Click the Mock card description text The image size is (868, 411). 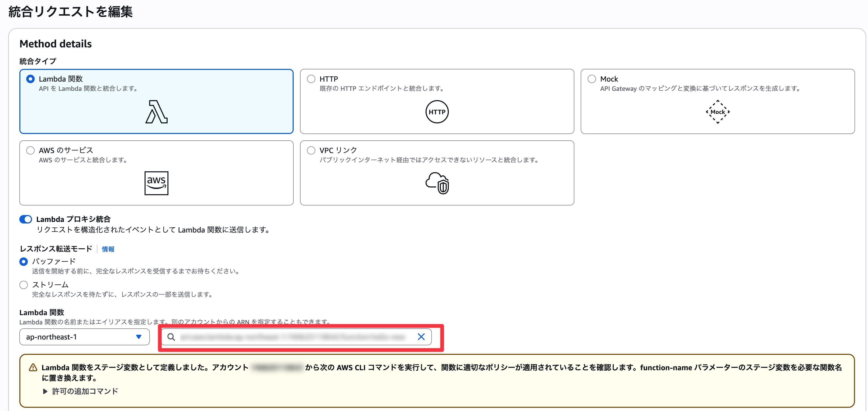(701, 89)
